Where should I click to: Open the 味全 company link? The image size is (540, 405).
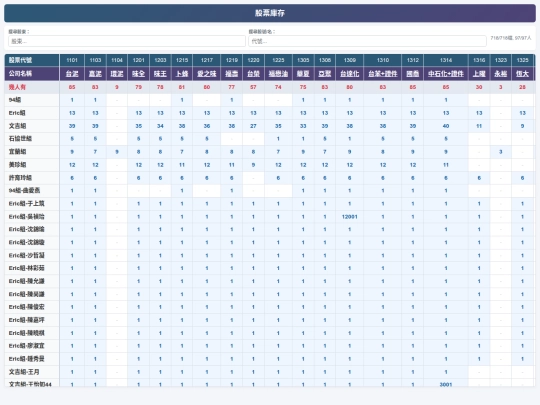138,74
